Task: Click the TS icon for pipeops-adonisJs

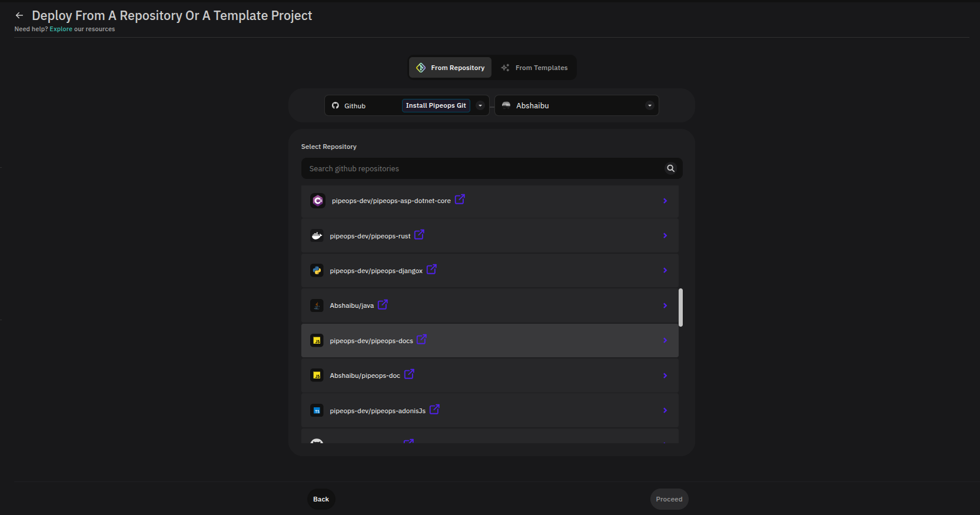Action: (x=317, y=410)
